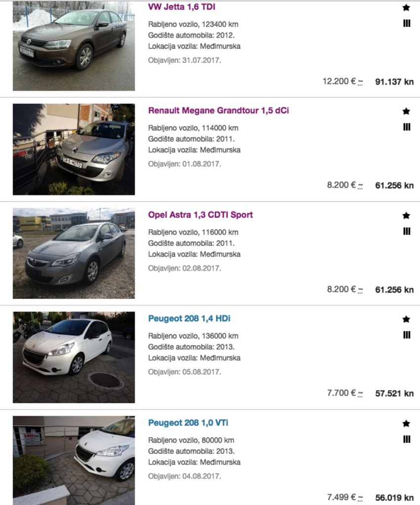Screen dimensions: 420x505
Task: Star the Peugeot 208 1,4 HDi listing
Action: (x=406, y=319)
